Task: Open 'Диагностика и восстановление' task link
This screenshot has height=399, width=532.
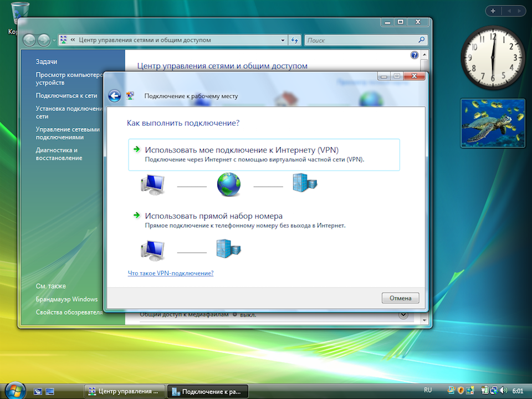Action: pyautogui.click(x=59, y=154)
